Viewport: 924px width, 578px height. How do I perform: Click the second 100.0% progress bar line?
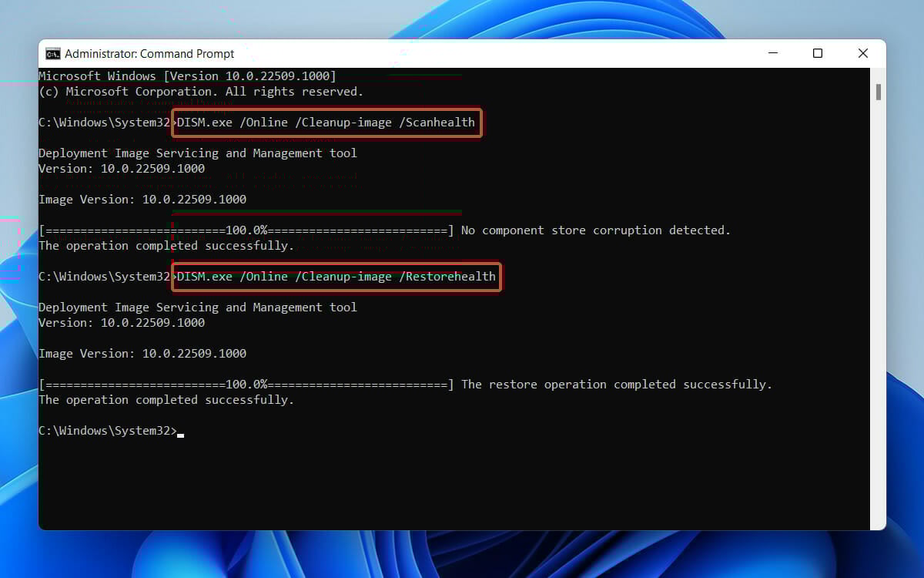click(x=246, y=385)
